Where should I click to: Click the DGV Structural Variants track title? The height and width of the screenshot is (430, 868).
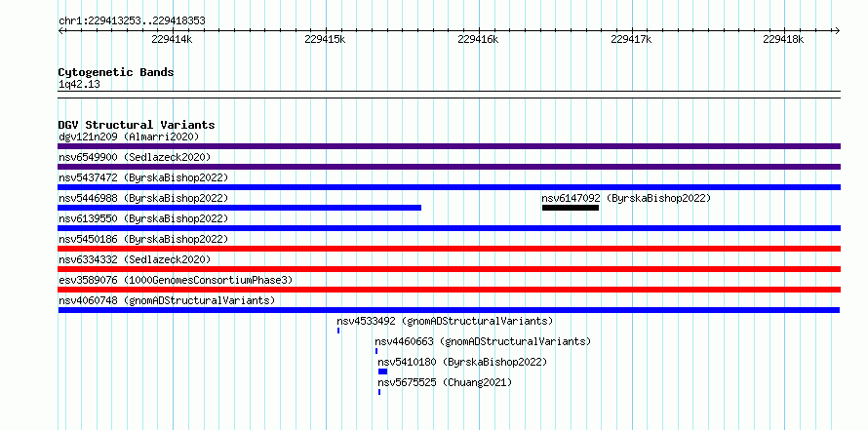click(x=137, y=125)
